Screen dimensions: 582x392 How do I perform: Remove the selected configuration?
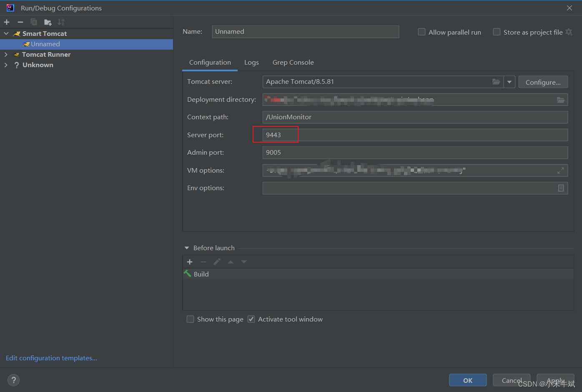tap(20, 22)
